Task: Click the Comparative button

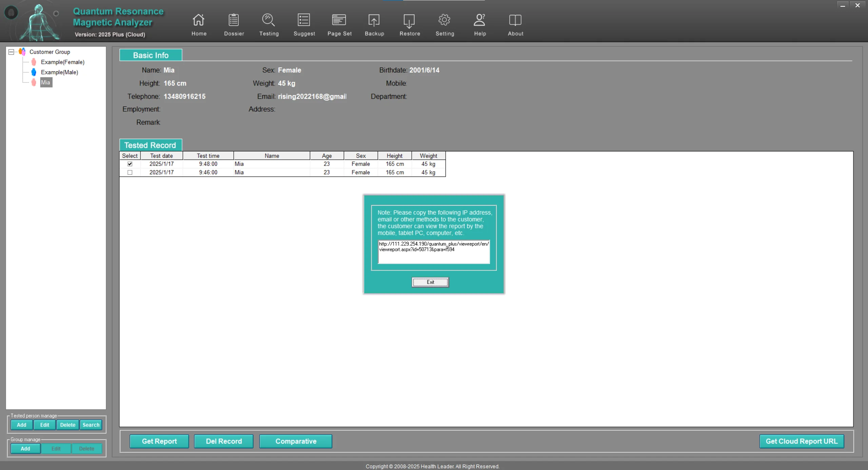Action: click(x=295, y=441)
